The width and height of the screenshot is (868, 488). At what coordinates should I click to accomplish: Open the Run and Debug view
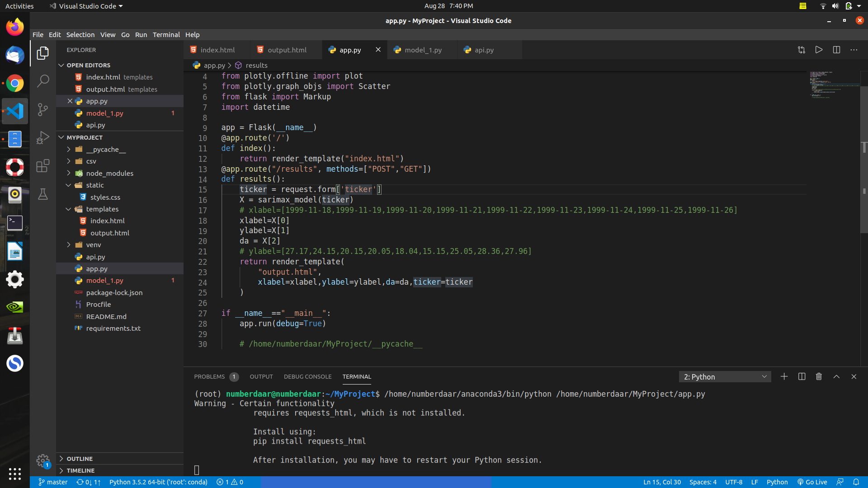point(43,137)
